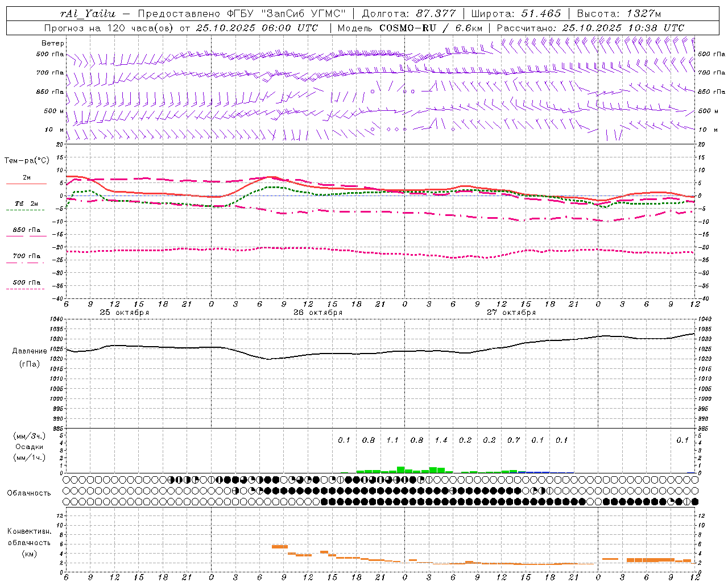This screenshot has width=728, height=582.
Task: Click the "700 гПа" temperature legend entry
Action: [x=26, y=256]
